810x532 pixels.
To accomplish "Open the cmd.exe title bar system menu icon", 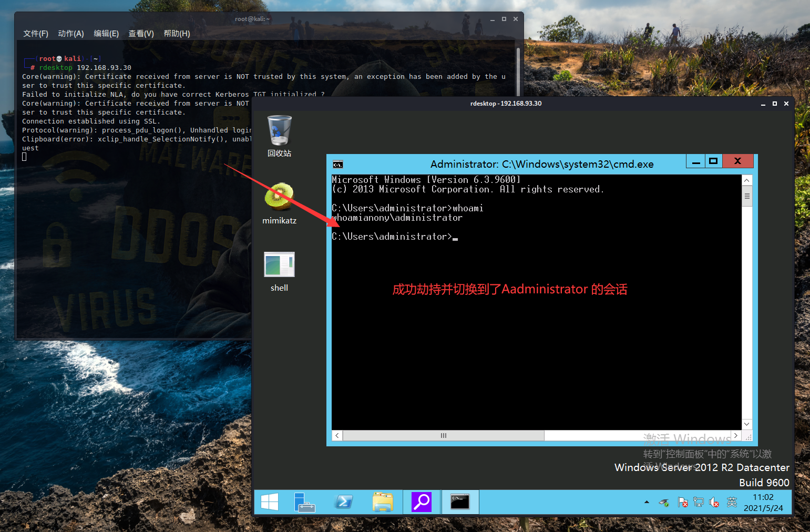I will [338, 164].
